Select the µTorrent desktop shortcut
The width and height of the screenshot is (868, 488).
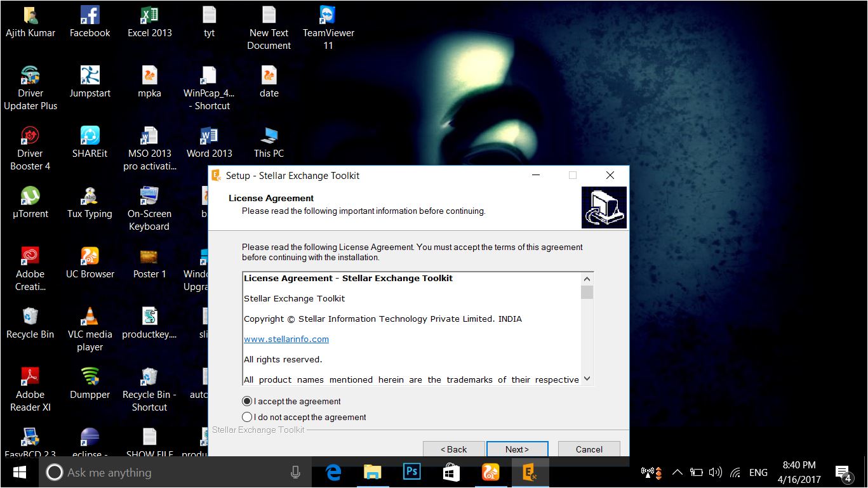[30, 203]
